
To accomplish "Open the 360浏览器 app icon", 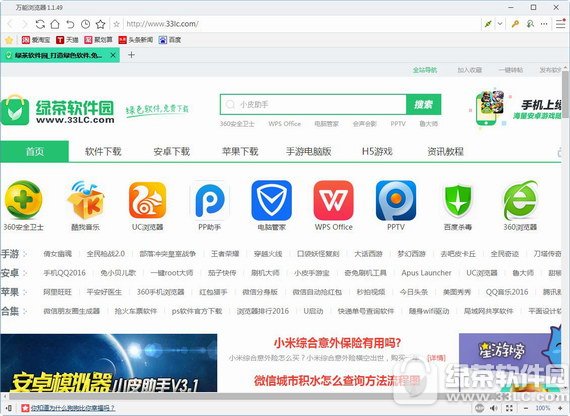I will pos(520,200).
